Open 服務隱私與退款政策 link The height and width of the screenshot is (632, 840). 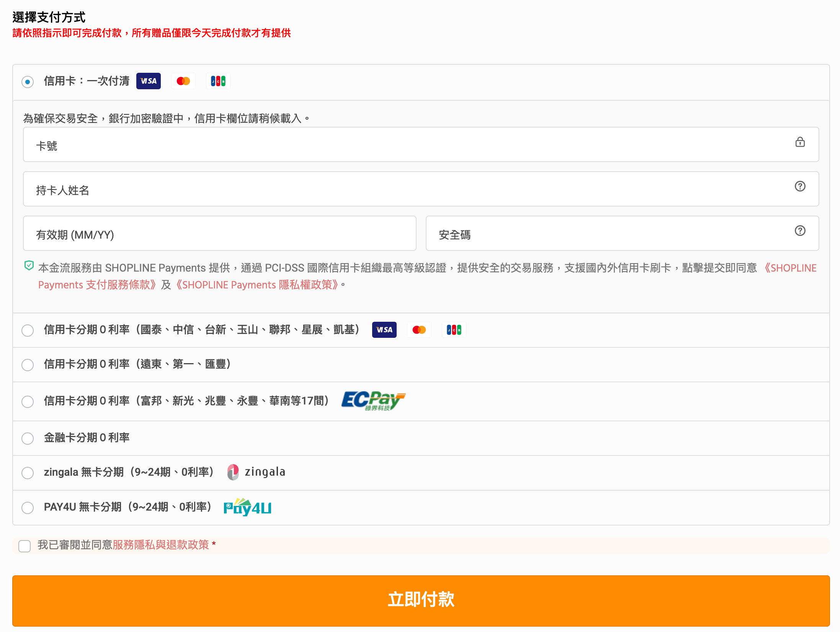(161, 545)
